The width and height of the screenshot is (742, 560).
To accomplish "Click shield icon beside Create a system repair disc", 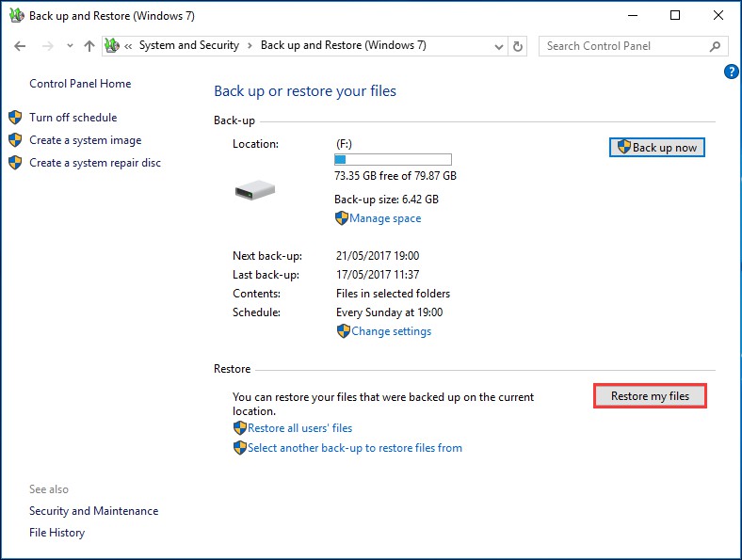I will [15, 163].
